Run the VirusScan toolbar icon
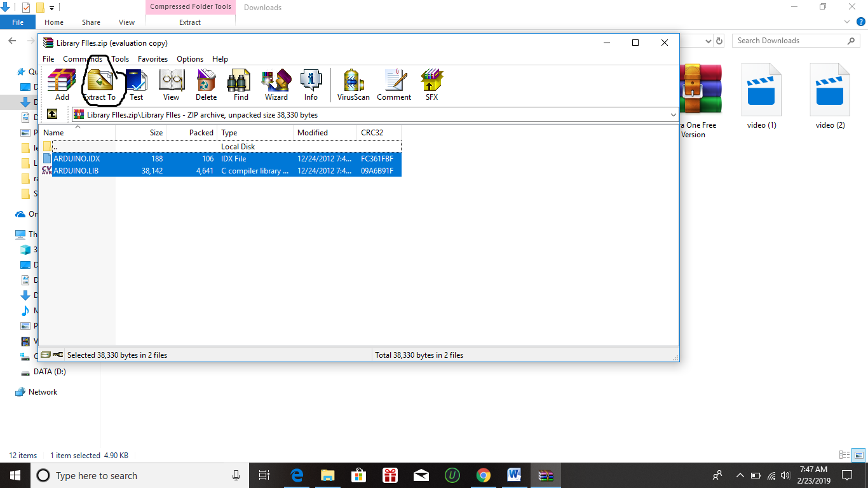Screen dimensions: 868x488 click(x=353, y=85)
